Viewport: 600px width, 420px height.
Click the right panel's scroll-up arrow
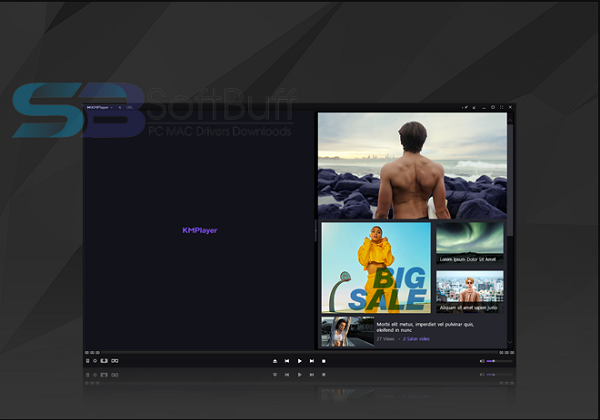tap(510, 120)
